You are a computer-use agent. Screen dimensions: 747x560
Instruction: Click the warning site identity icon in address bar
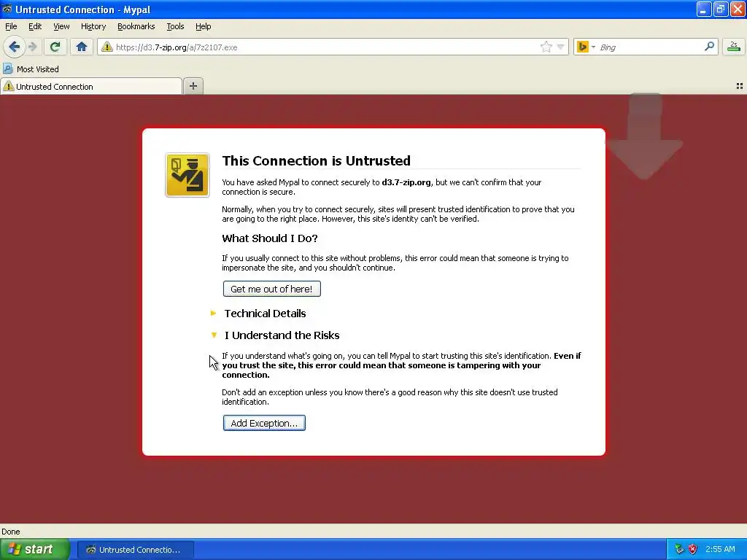[107, 47]
